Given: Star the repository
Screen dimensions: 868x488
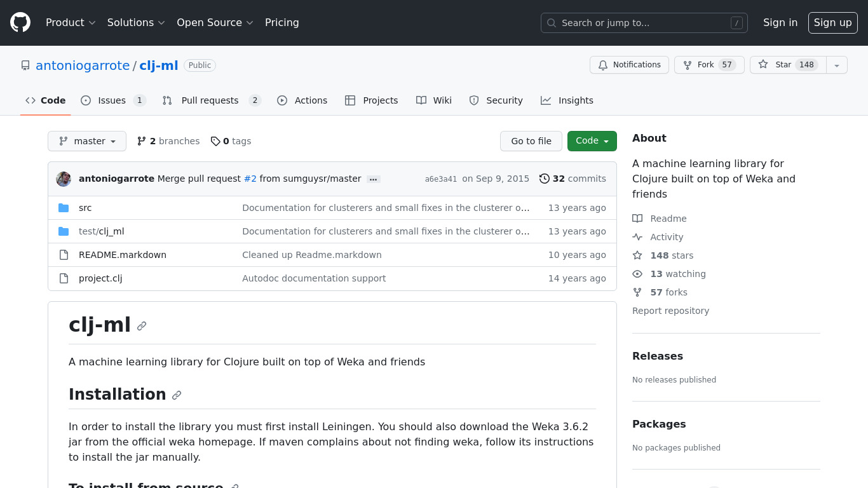Looking at the screenshot, I should 788,65.
